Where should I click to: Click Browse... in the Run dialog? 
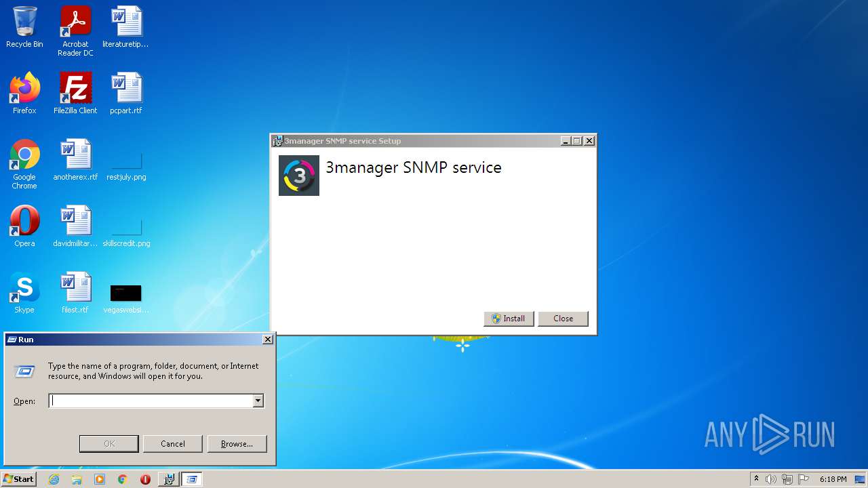(x=237, y=444)
